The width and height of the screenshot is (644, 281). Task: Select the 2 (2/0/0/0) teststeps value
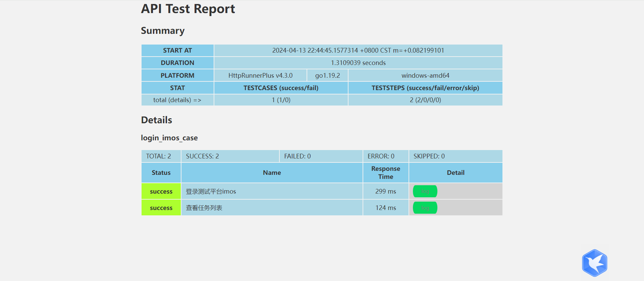coord(425,100)
